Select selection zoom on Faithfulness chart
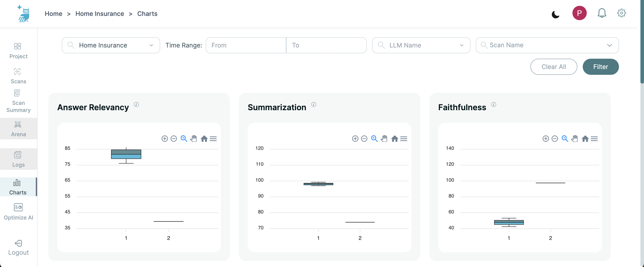The image size is (644, 267). [565, 139]
